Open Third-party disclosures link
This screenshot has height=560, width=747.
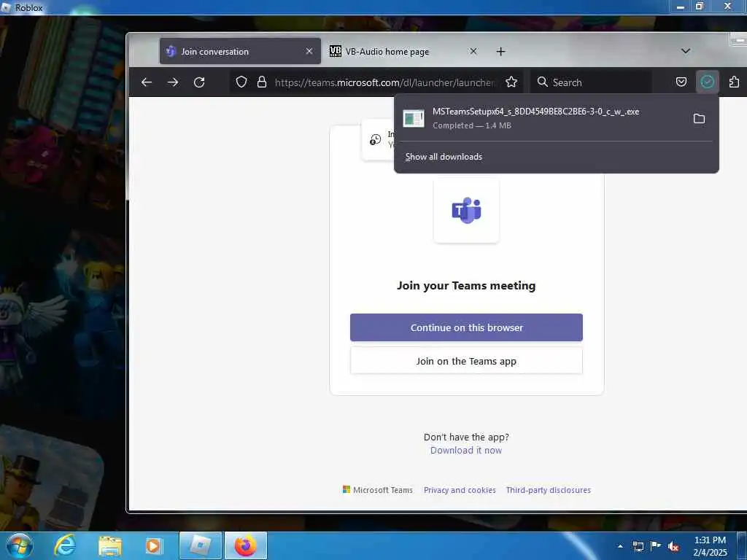[549, 490]
